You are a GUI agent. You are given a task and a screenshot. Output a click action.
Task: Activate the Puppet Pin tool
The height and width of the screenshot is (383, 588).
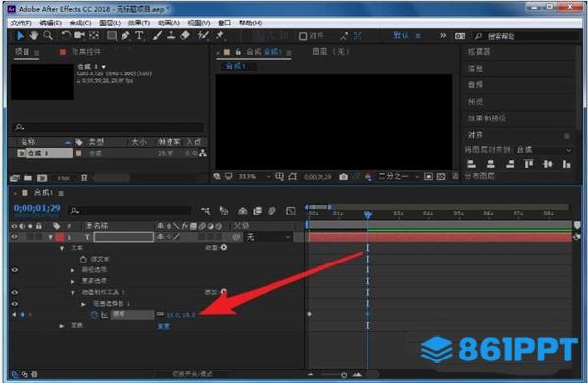click(220, 36)
